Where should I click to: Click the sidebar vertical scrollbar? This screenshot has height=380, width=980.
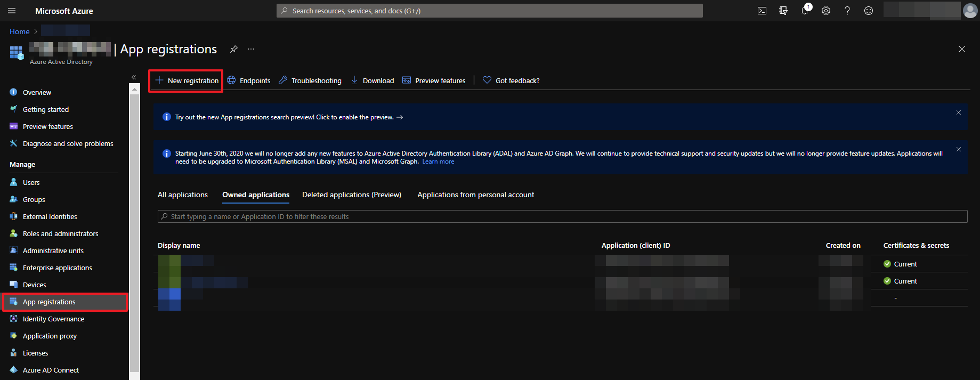pos(134,229)
